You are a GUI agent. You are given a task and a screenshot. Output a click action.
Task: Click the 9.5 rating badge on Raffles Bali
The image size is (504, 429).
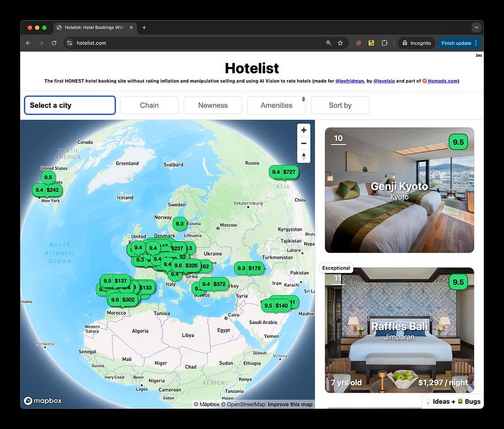click(x=458, y=282)
